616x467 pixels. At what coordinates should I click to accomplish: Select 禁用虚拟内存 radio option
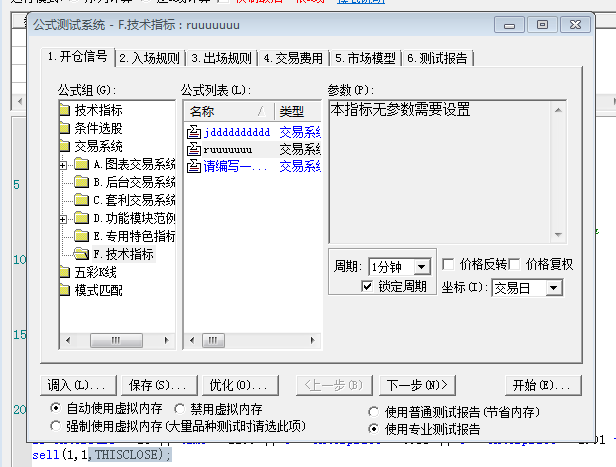(180, 408)
